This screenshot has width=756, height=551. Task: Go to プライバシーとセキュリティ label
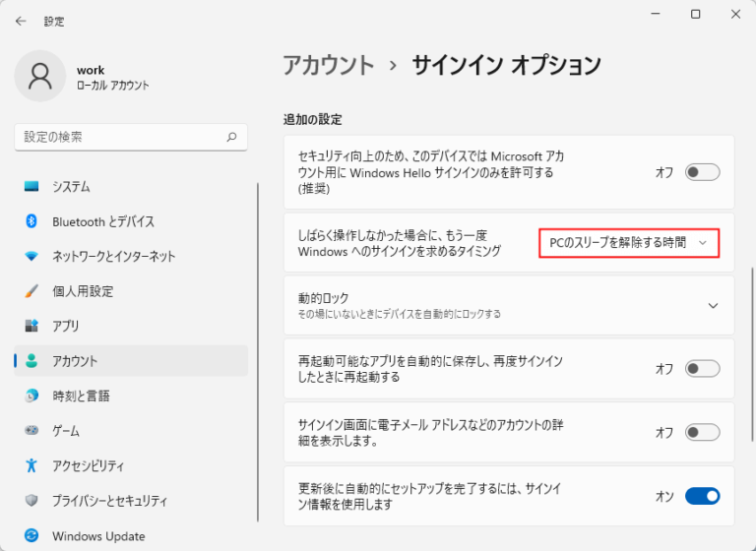pyautogui.click(x=110, y=501)
